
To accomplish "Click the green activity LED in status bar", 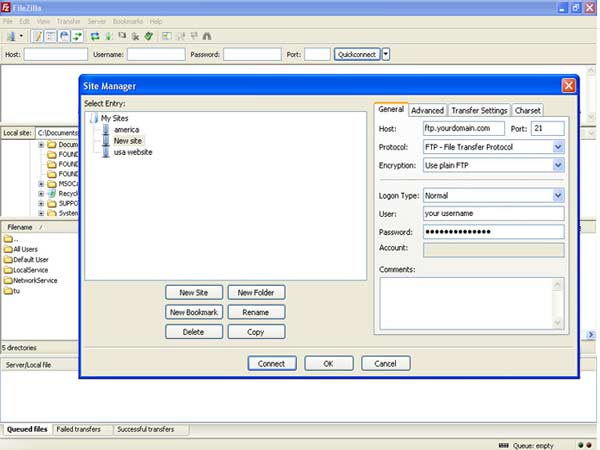I will click(x=580, y=445).
